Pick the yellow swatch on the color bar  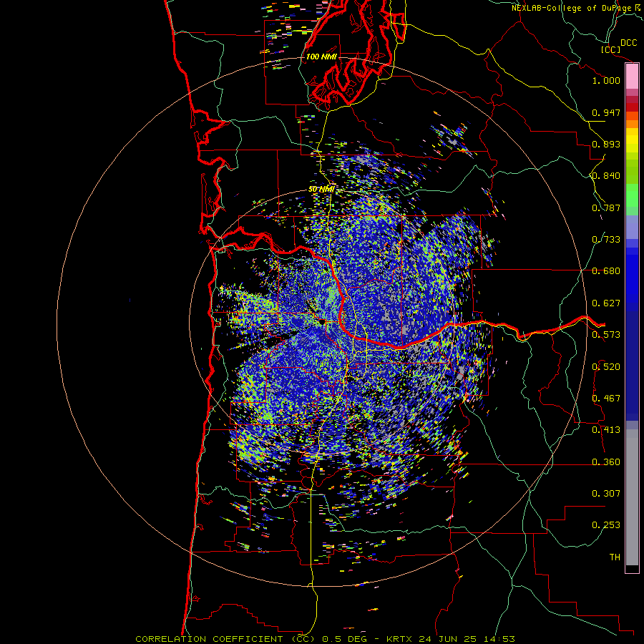click(x=632, y=140)
